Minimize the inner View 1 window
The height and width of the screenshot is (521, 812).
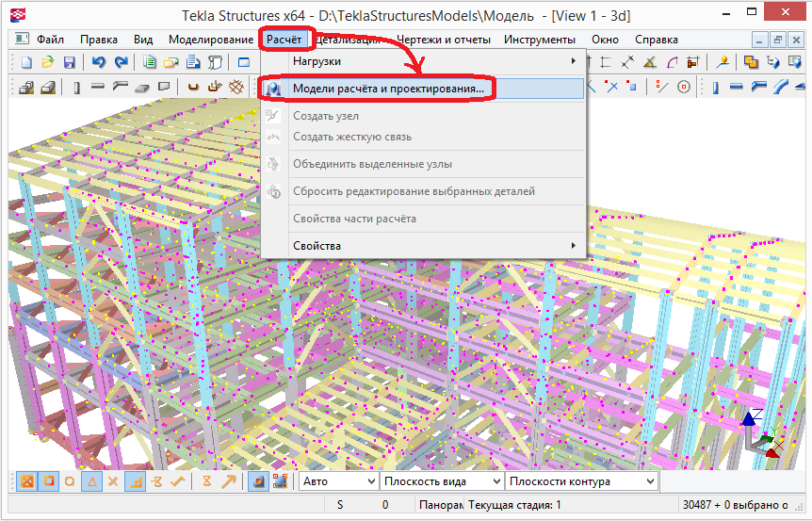pyautogui.click(x=759, y=40)
